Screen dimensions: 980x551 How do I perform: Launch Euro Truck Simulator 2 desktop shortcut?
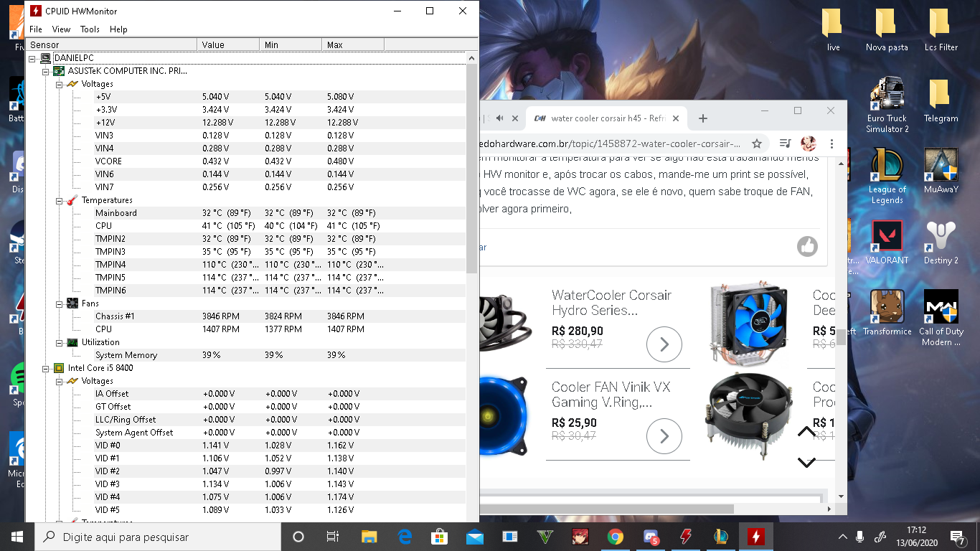point(887,105)
